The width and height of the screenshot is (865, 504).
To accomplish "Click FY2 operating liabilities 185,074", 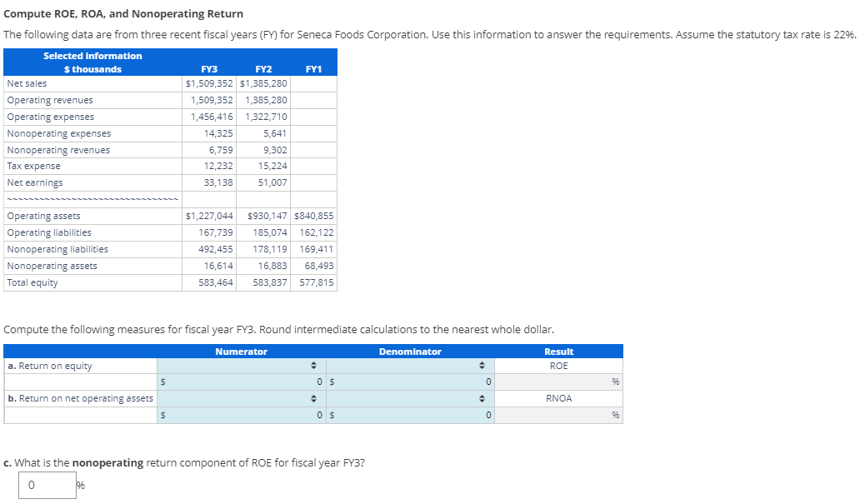I will click(x=270, y=232).
